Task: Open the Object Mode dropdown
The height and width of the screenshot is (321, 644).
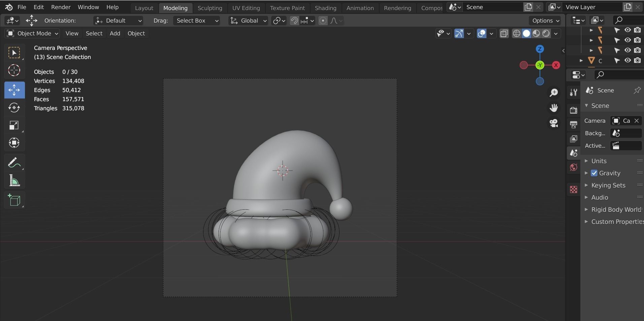Action: 32,33
